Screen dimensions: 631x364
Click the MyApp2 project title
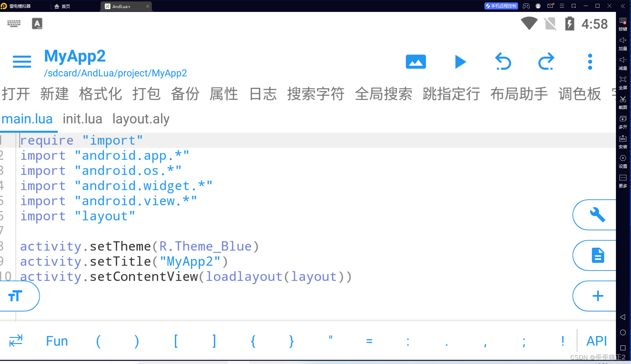pyautogui.click(x=75, y=56)
